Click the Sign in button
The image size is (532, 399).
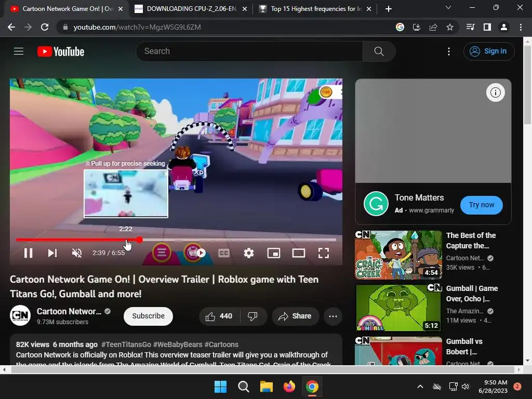click(x=489, y=51)
